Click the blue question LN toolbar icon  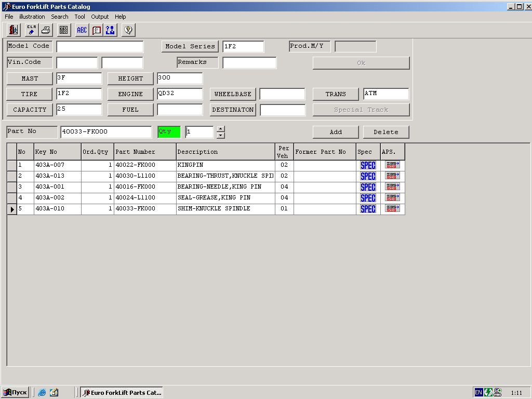pos(110,30)
